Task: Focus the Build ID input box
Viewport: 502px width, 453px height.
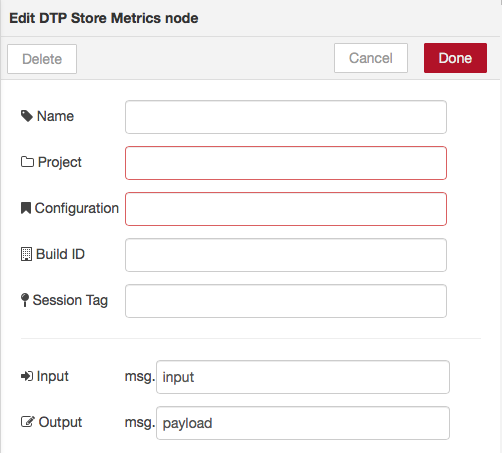Action: click(x=286, y=255)
